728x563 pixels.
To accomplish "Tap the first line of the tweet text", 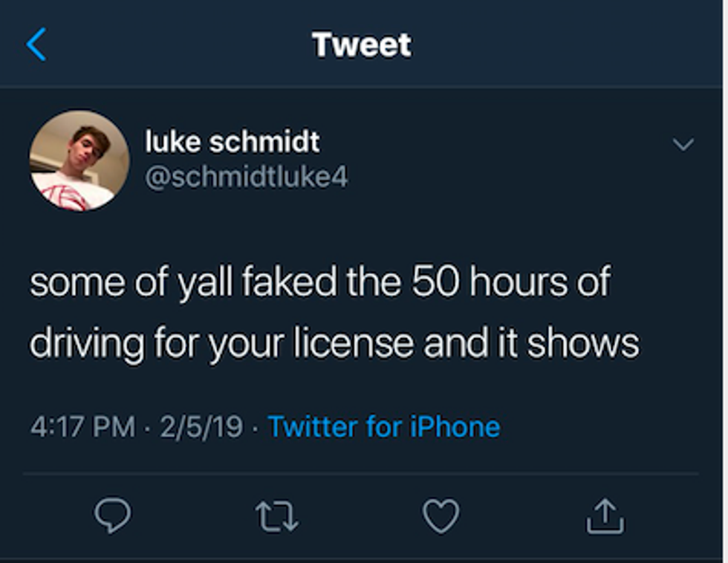I will (319, 284).
